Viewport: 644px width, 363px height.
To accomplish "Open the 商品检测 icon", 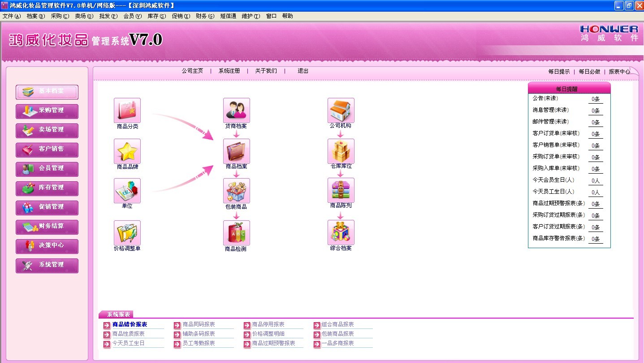I will pyautogui.click(x=236, y=233).
